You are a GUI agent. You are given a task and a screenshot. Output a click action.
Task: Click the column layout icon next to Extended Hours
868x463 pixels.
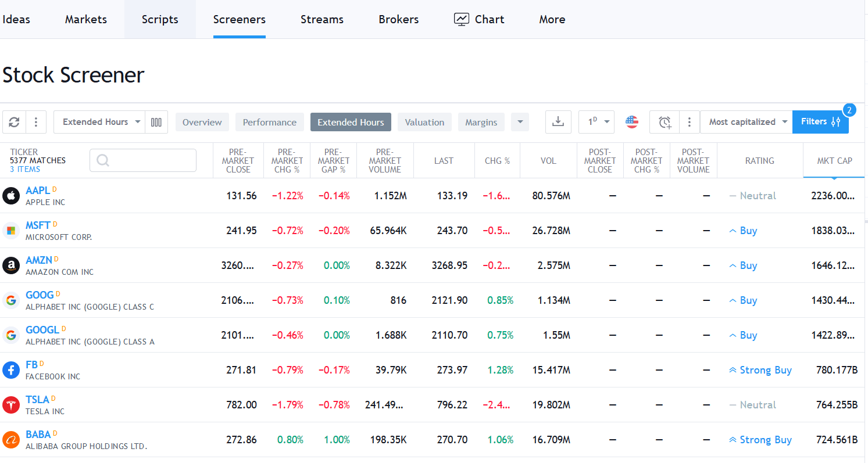click(x=156, y=121)
